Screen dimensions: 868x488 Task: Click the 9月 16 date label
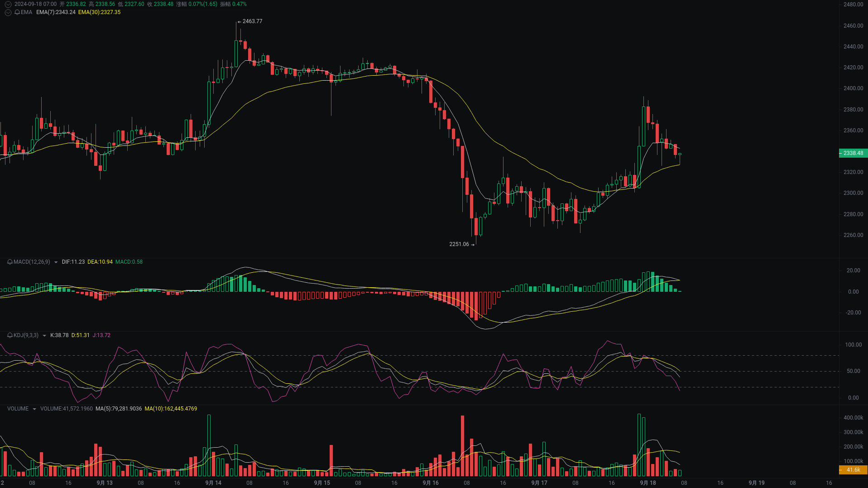click(x=431, y=483)
